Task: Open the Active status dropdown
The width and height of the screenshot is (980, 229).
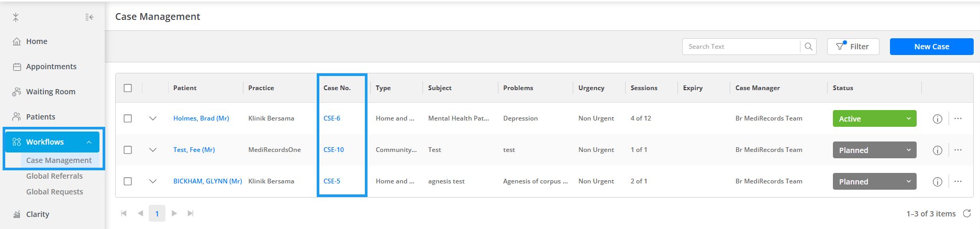Action: [874, 118]
